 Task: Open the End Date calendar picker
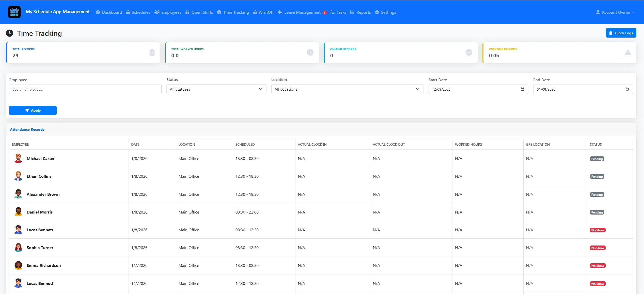click(x=627, y=89)
